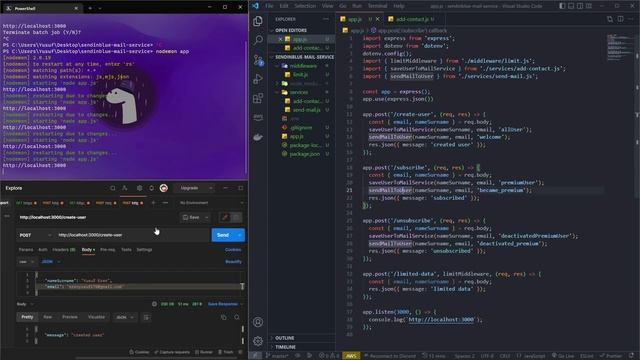Close the app.js entry in Open Editors
The image size is (640, 360).
[x=280, y=39]
